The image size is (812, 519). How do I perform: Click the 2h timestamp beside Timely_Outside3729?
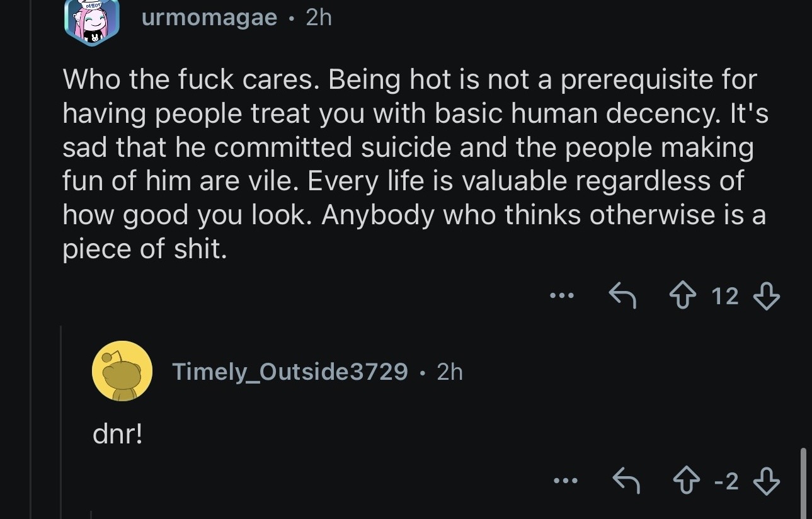pos(449,372)
